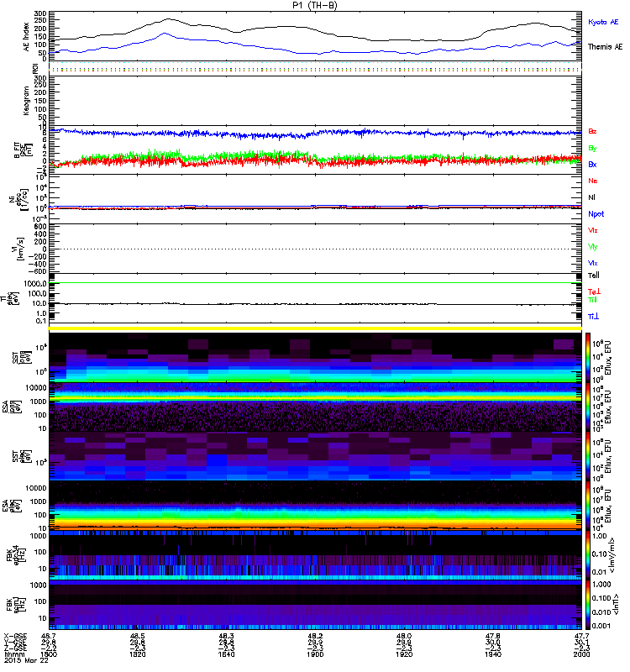Select the B_FIT GSE [nT] axis label
This screenshot has width=630, height=672.
coord(24,150)
